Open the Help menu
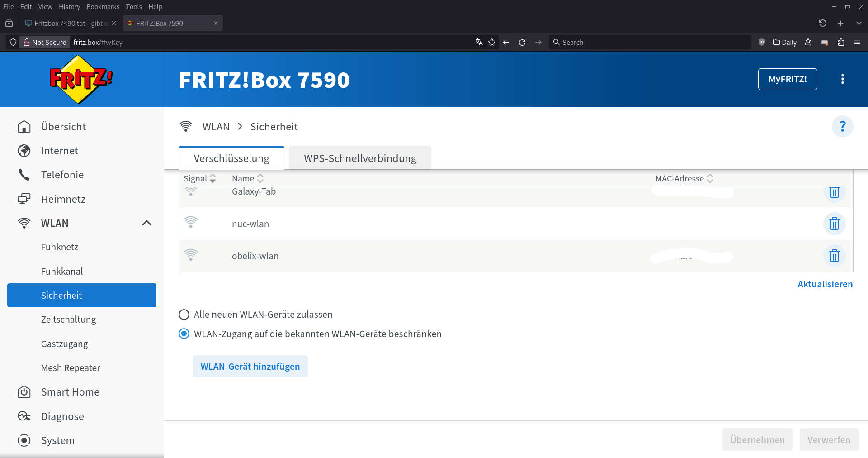Viewport: 868px width, 458px height. tap(155, 7)
